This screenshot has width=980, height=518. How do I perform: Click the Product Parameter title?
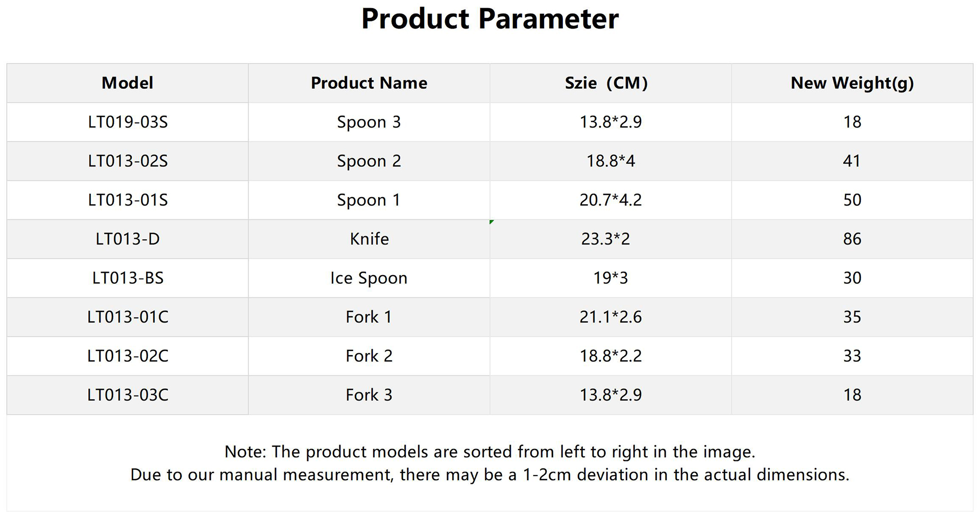pos(490,19)
